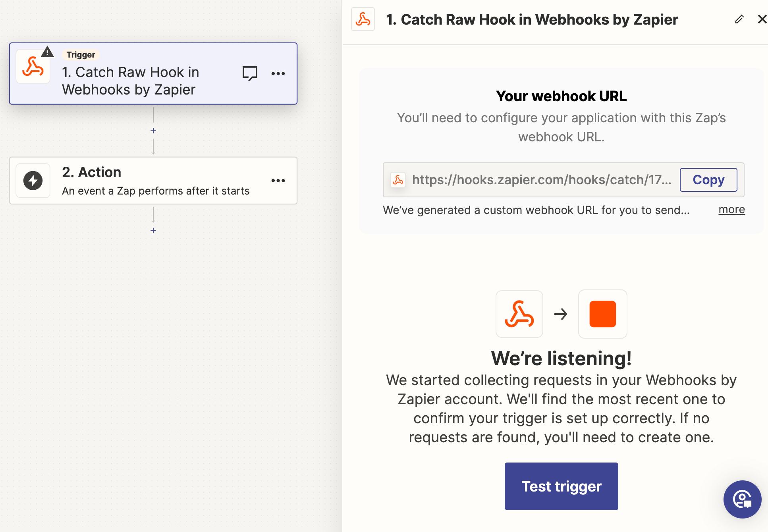Click the webhook URL field
The image size is (768, 532).
click(x=541, y=180)
